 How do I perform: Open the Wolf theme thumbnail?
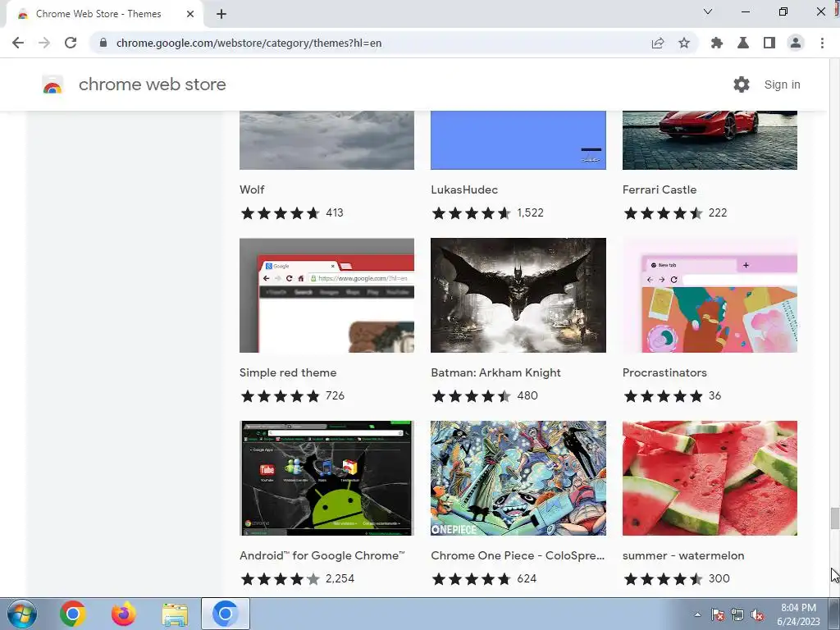(x=326, y=140)
